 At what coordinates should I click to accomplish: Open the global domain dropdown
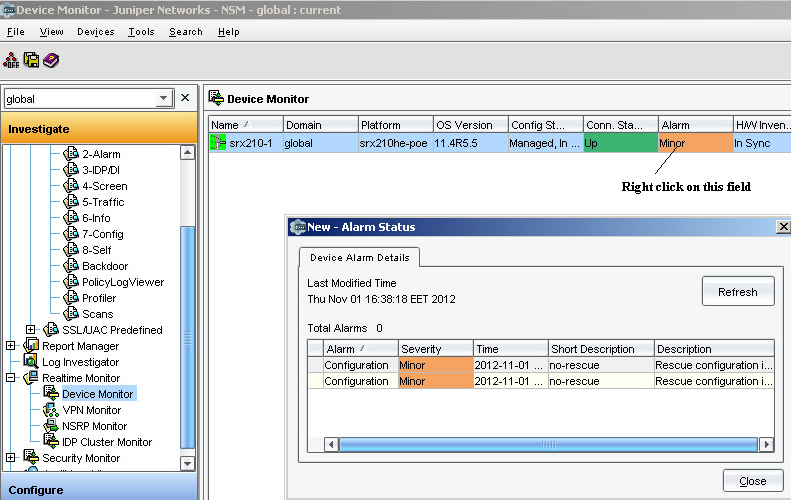tap(163, 98)
